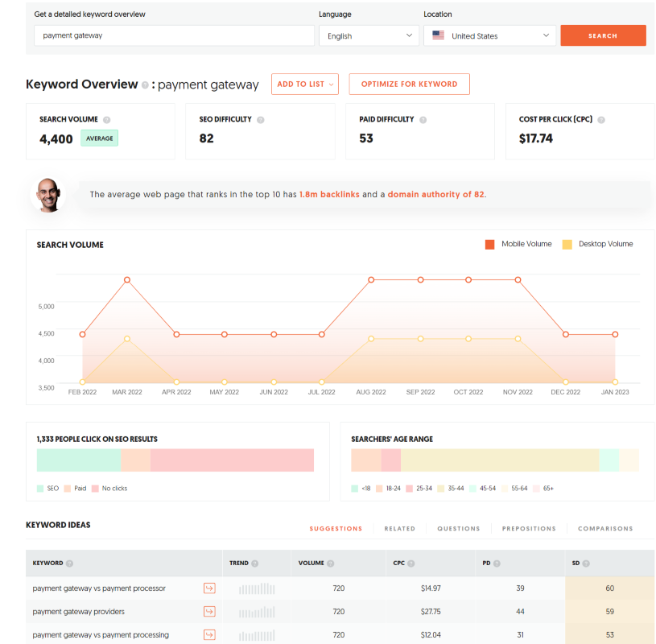Open arrow icon for payment gateway vs payment processor
Screen dimensions: 656x644
click(x=209, y=588)
